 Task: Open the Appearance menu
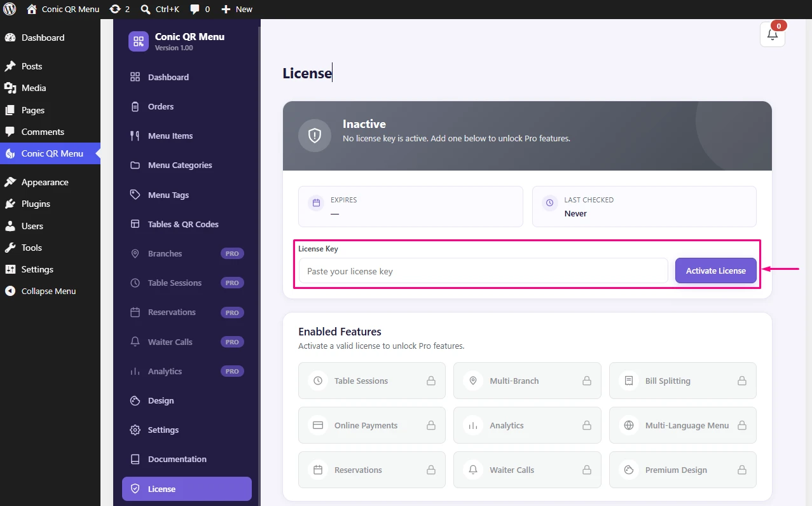(50, 182)
